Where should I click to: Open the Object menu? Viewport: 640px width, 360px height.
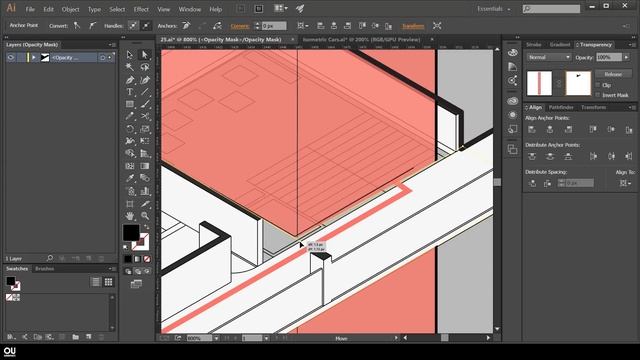(71, 9)
